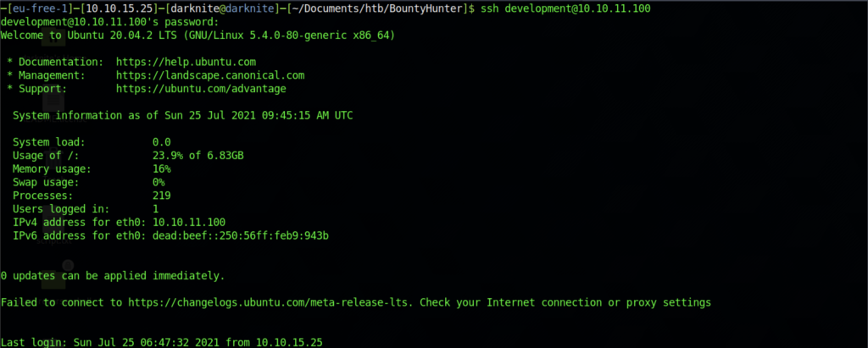Image resolution: width=868 pixels, height=348 pixels.
Task: Click the https://ubuntu.com/advantage support link
Action: tap(201, 88)
